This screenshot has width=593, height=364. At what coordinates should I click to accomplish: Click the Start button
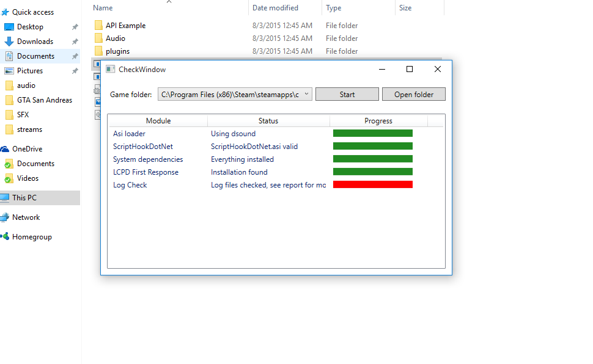coord(347,95)
